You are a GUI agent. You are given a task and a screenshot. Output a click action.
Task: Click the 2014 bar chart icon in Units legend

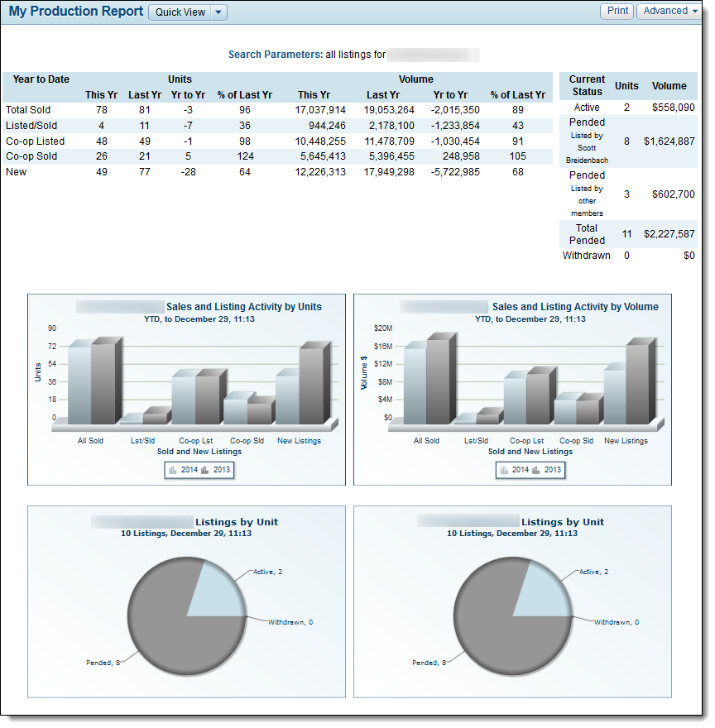click(173, 470)
